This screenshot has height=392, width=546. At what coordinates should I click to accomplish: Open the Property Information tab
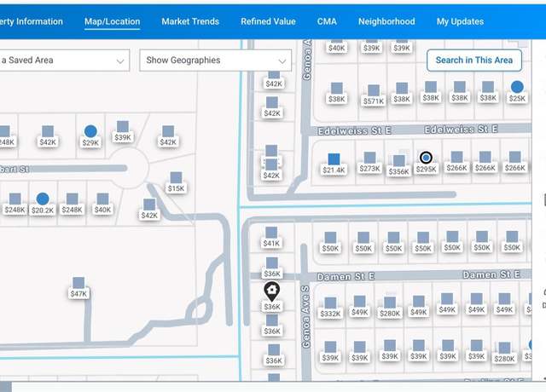[32, 21]
